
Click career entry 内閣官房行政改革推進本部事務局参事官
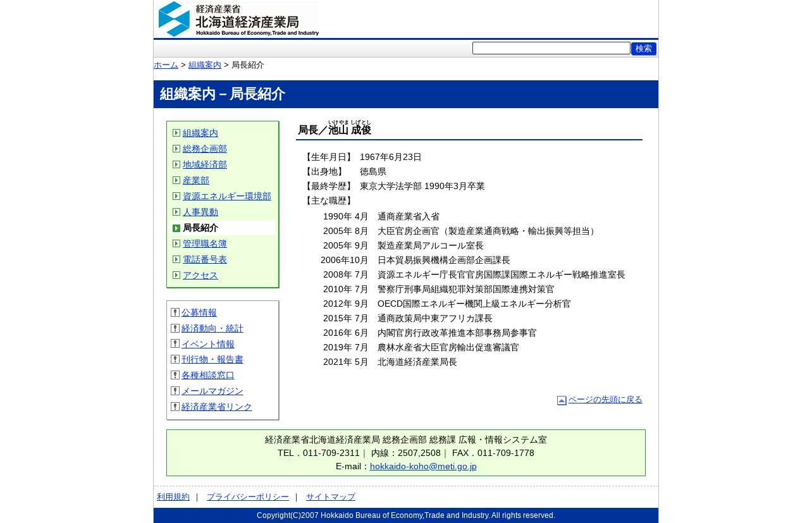point(457,333)
